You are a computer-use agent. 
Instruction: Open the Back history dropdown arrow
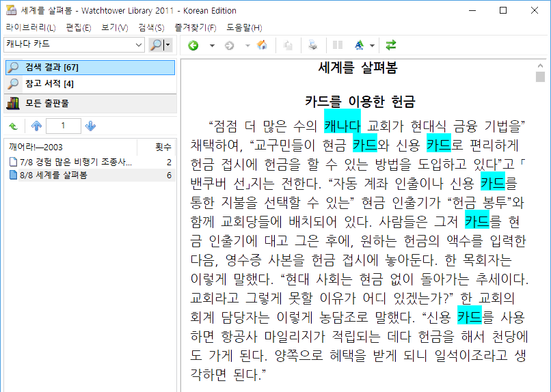[212, 46]
